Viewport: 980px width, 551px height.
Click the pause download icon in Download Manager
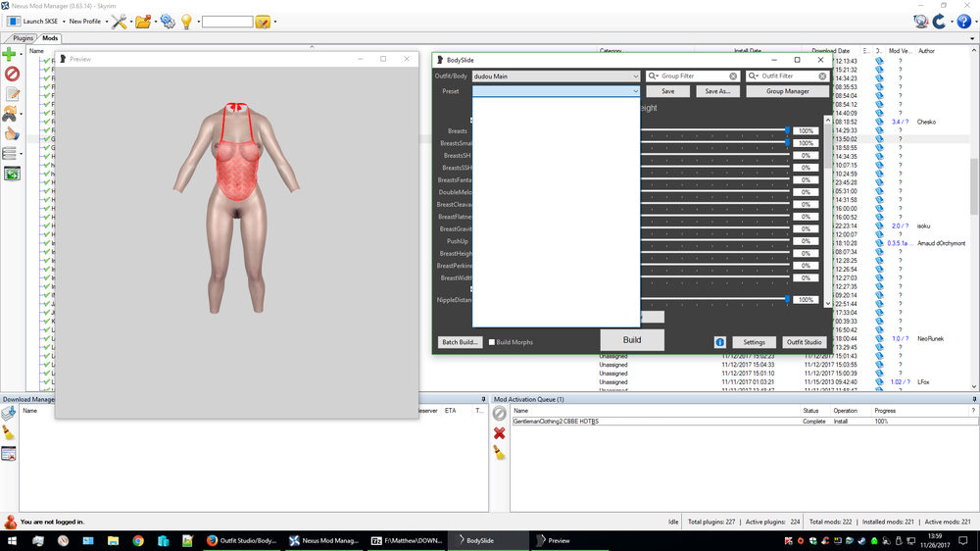pos(9,413)
